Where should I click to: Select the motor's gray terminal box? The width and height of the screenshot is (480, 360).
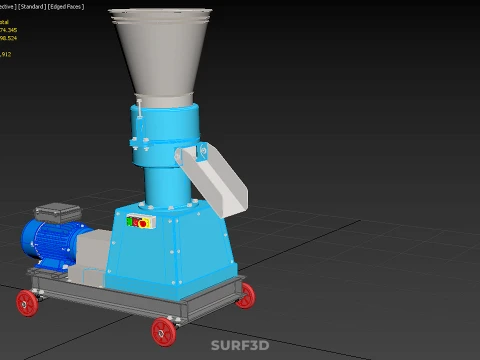(58, 213)
